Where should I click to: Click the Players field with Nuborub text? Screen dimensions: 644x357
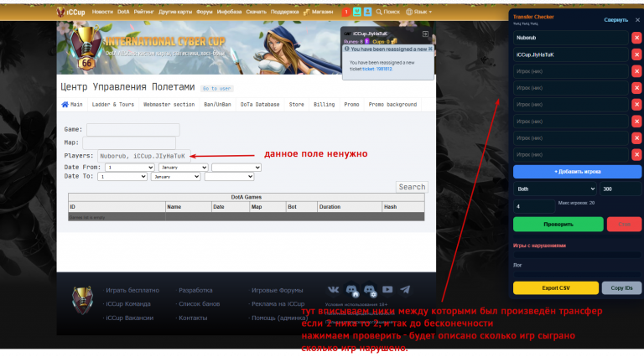[x=143, y=156]
